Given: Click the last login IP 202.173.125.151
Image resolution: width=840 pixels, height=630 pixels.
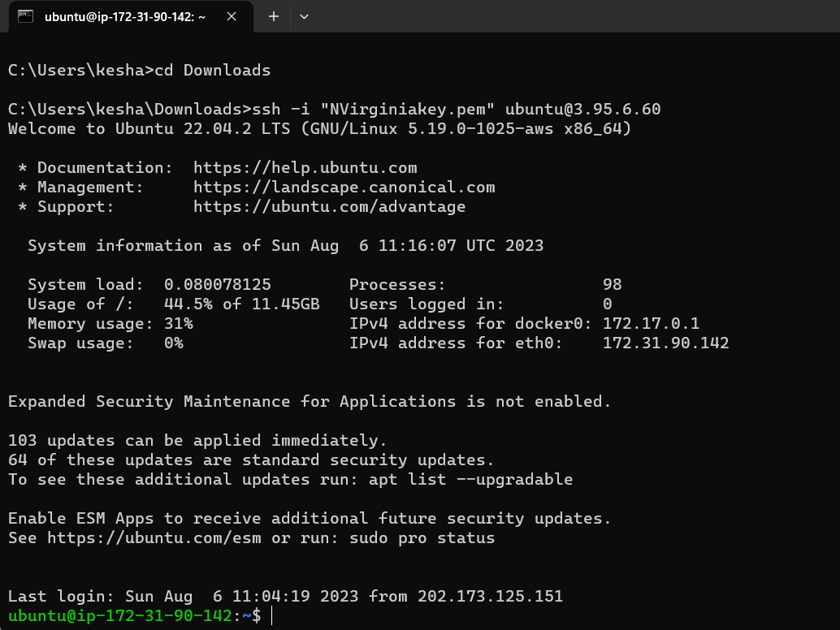Looking at the screenshot, I should click(490, 596).
